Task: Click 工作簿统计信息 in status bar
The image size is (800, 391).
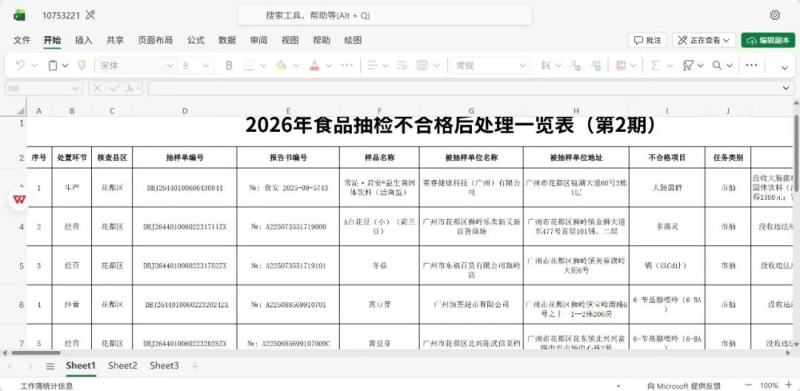Action: coord(46,386)
